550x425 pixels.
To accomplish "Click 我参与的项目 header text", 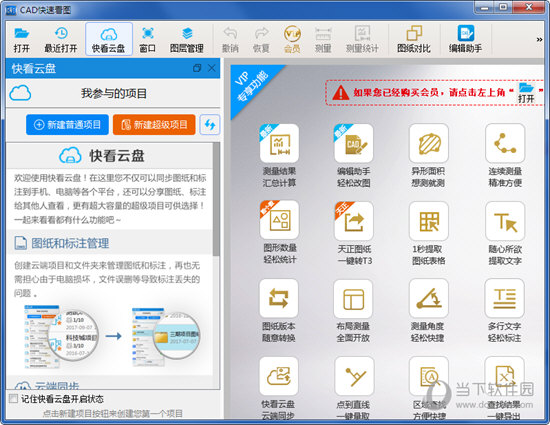I will 114,93.
